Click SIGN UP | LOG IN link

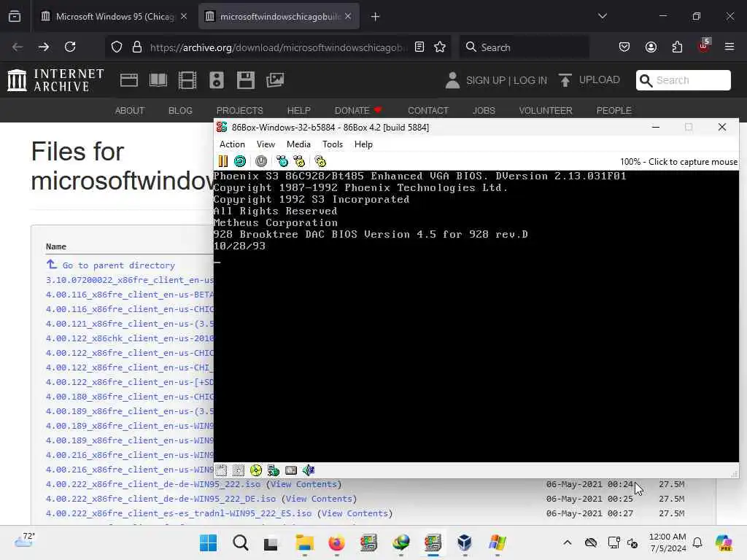coord(506,80)
